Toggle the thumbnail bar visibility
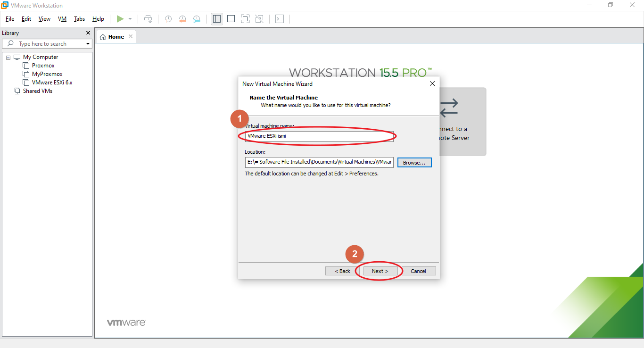The width and height of the screenshot is (644, 348). tap(231, 19)
